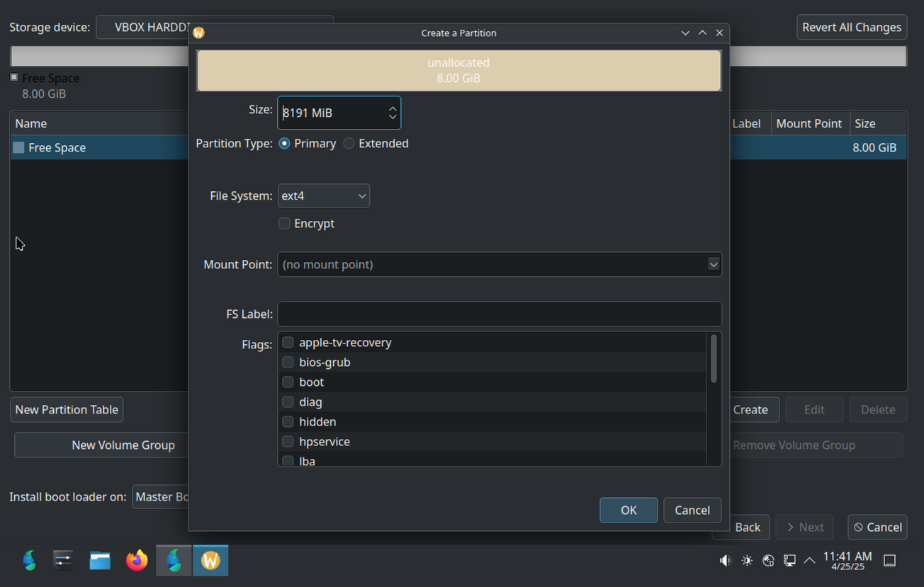The height and width of the screenshot is (587, 924).
Task: Click the unallocated 8.00 GiB partition bar
Action: pyautogui.click(x=458, y=70)
